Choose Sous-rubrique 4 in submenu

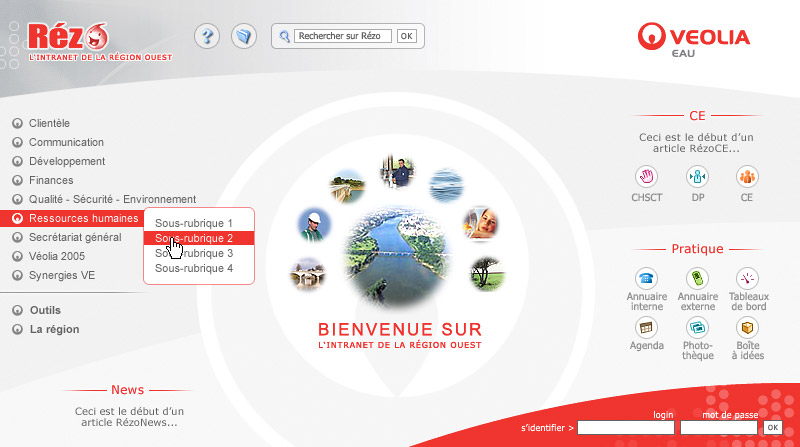pos(194,268)
